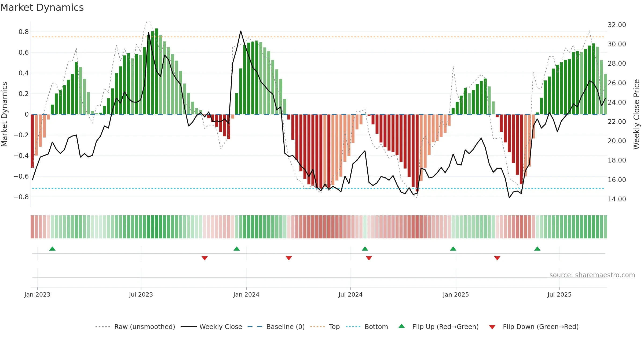Toggle the Weekly Close legend entry
The height and width of the screenshot is (362, 644).
[211, 327]
